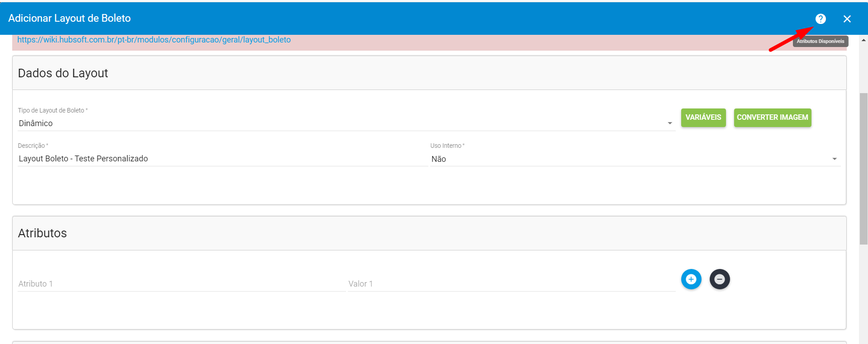Close the Adicionar Layout de Boleto dialog
This screenshot has width=868, height=344.
pos(847,19)
